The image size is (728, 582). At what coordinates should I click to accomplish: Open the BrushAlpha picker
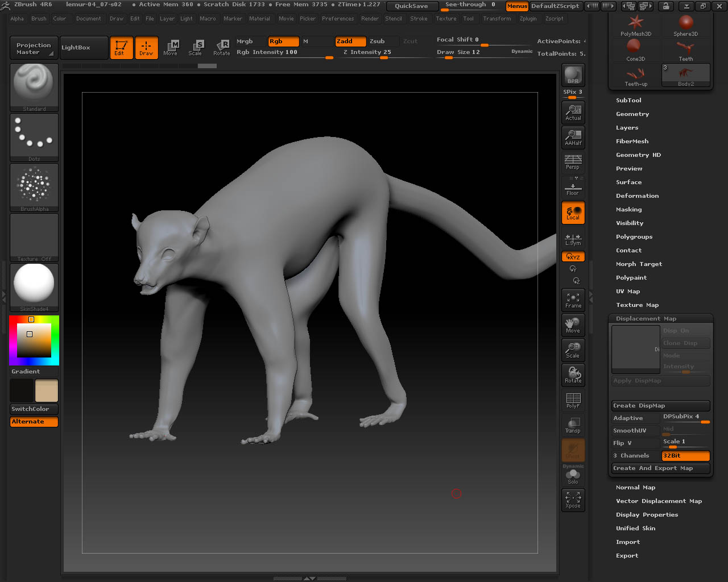pos(34,188)
